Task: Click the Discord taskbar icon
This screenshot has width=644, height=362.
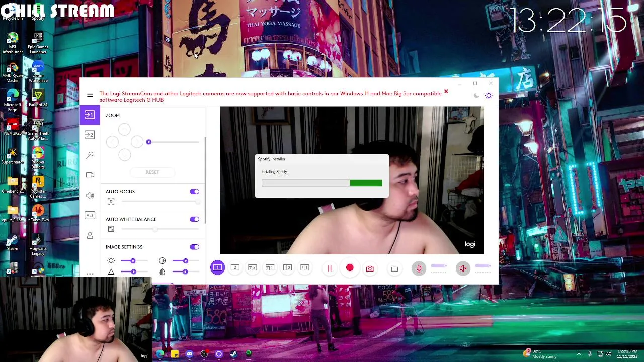Action: pos(189,354)
